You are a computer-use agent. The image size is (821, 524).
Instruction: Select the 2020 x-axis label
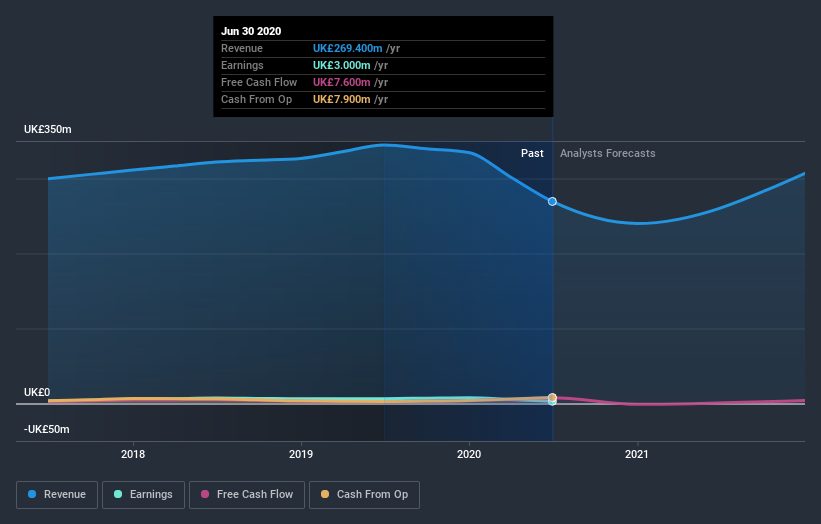(x=469, y=454)
